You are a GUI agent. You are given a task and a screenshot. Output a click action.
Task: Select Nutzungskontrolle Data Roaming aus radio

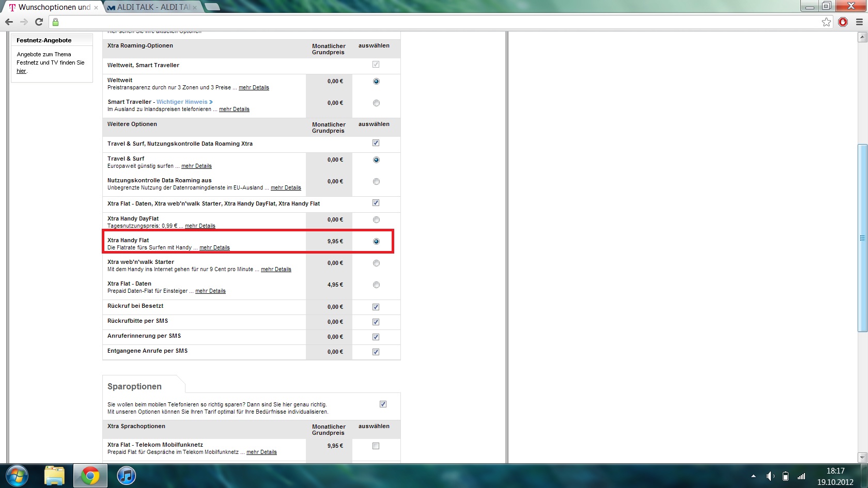[376, 181]
